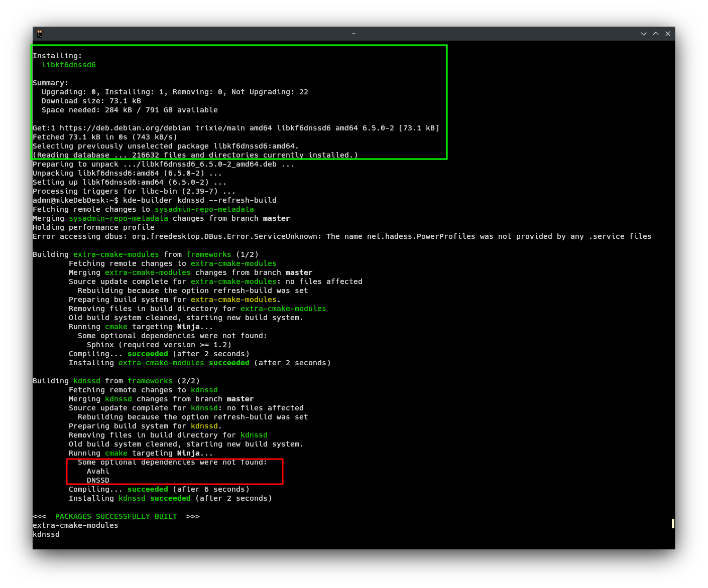Click 'Setting up libkf6dnssd6:amd64 (6.5.0-2)' line
Image resolution: width=708 pixels, height=588 pixels.
(130, 182)
